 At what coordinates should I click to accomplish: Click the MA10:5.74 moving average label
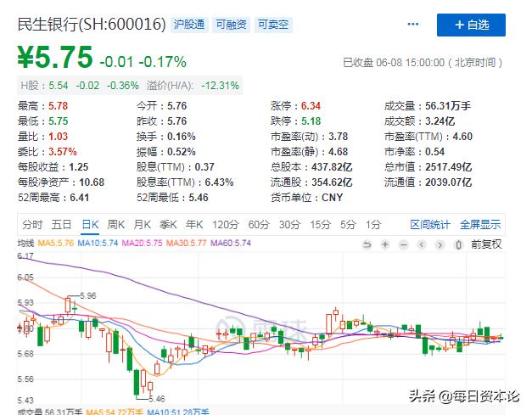(98, 243)
